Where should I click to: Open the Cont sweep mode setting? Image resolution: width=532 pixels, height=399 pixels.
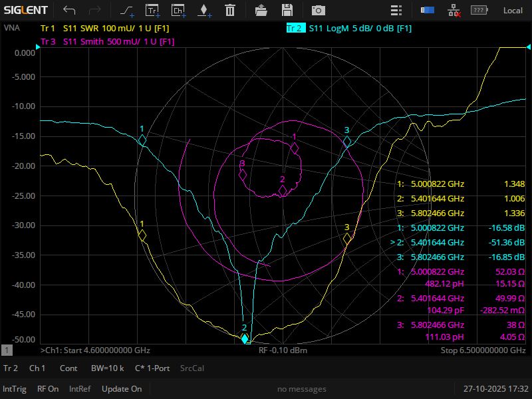(x=68, y=368)
